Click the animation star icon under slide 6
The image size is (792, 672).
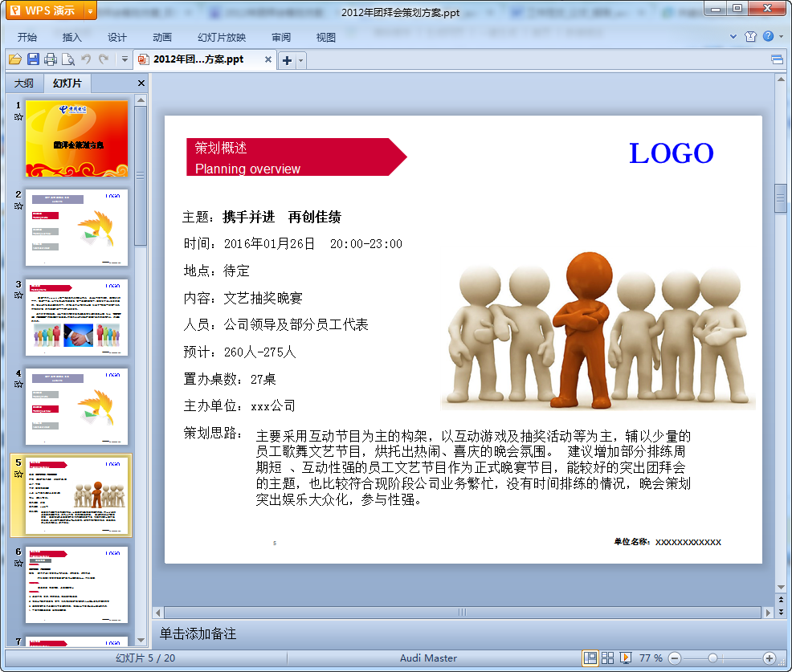click(18, 563)
